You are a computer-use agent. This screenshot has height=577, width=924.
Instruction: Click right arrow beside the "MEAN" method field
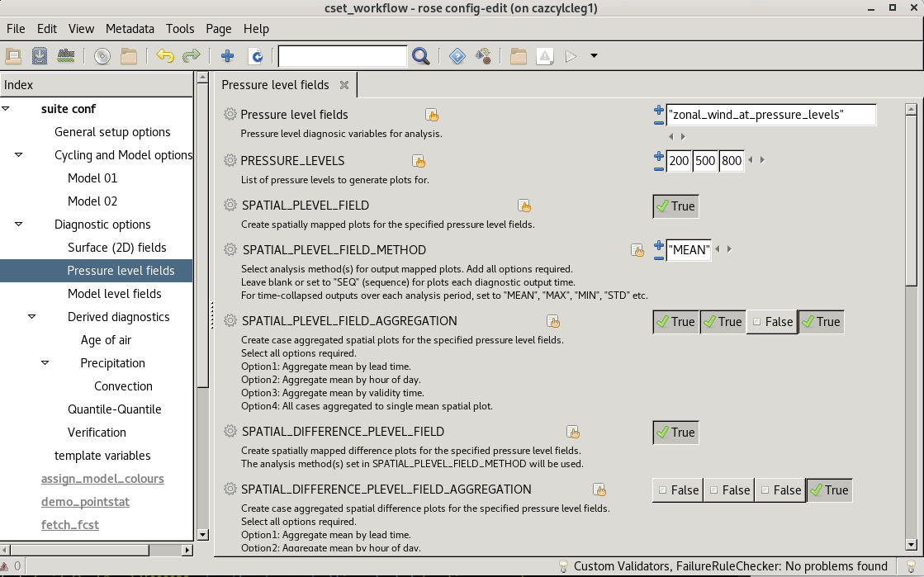729,249
